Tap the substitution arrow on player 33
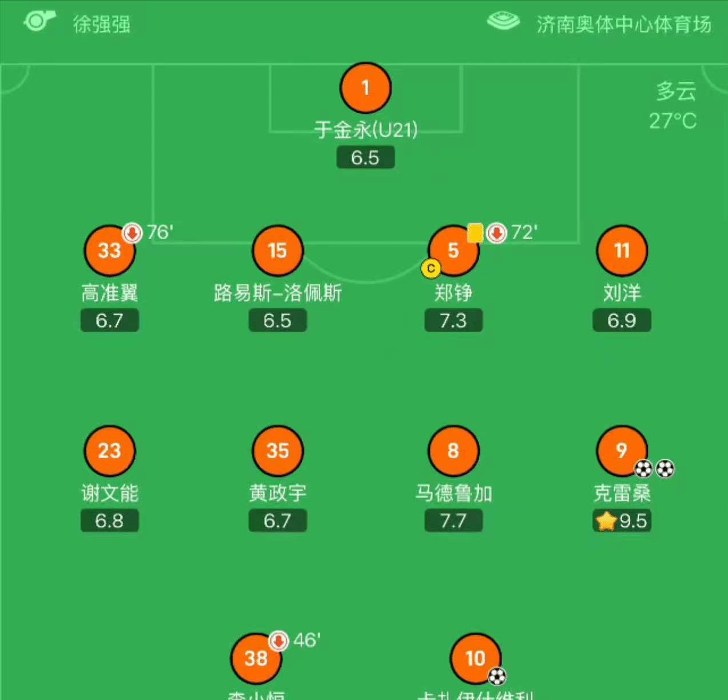This screenshot has width=728, height=700. click(132, 233)
